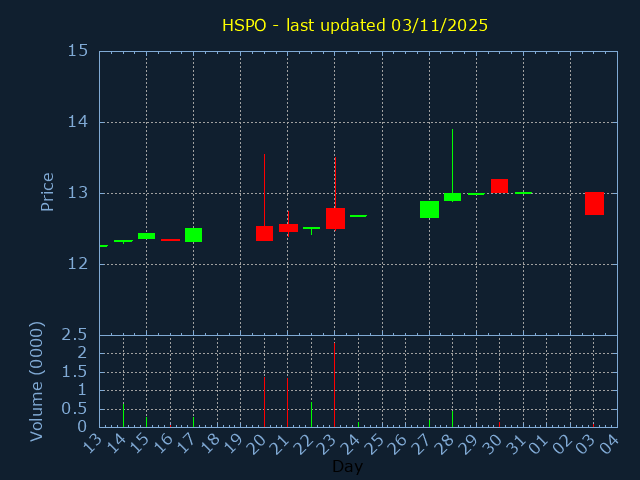Click the red volume bar on day 20

click(264, 401)
